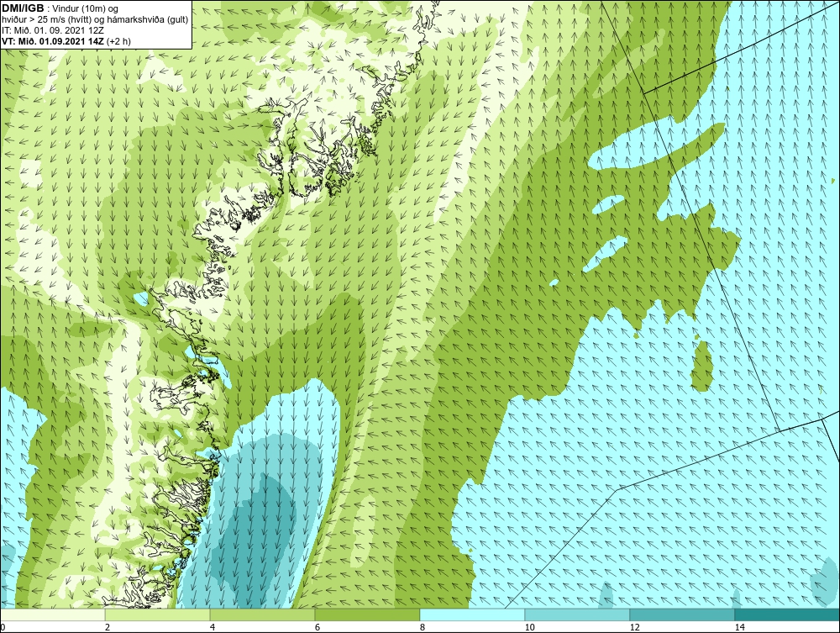Click the 'VT: Mið. 01.09.2021 14Z (+2 h)' line
Viewport: 840px width, 633px height.
coord(66,40)
